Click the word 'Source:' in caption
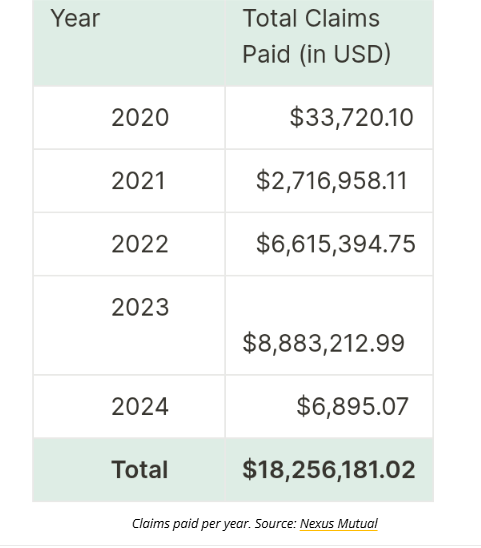Viewport: 481px width, 548px height. [276, 524]
